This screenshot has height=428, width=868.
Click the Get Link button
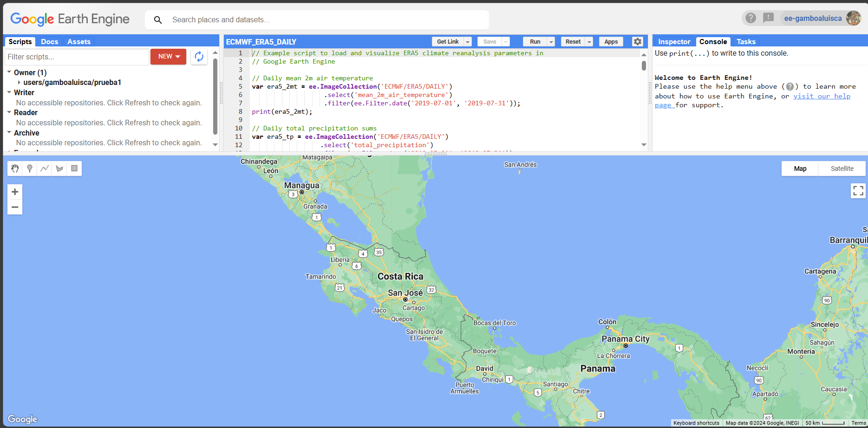tap(448, 42)
